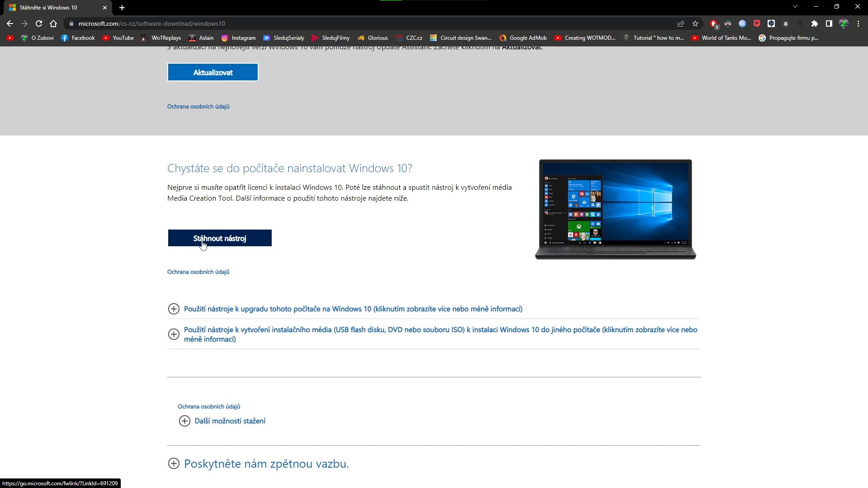
Task: Bookmark this page with the star icon
Action: tap(695, 23)
